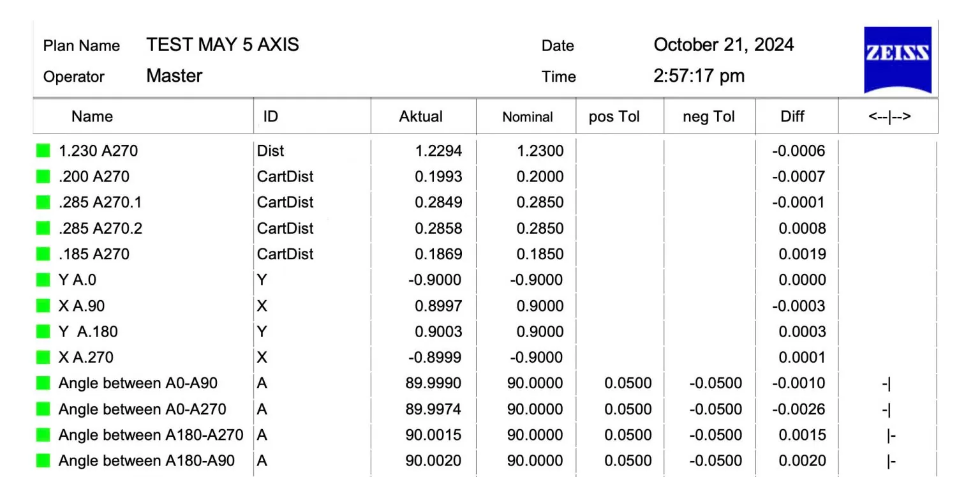Click the Diff column header
This screenshot has height=477, width=980.
pos(792,116)
